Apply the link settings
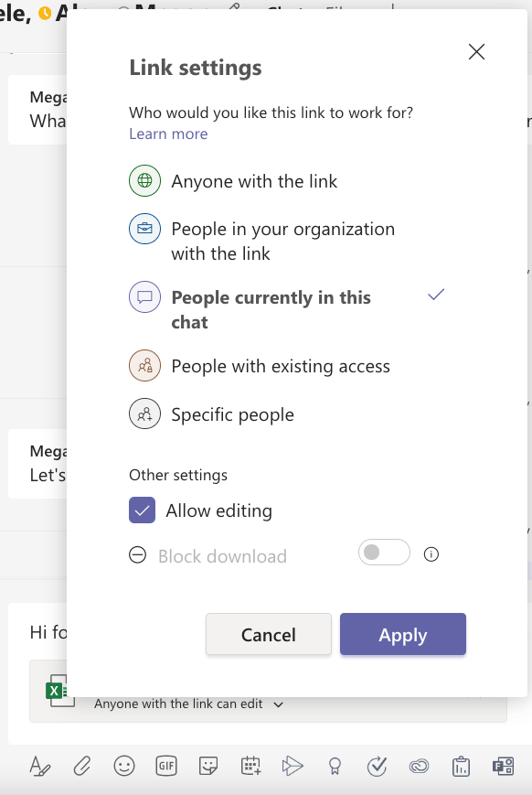Image resolution: width=532 pixels, height=795 pixels. (402, 634)
